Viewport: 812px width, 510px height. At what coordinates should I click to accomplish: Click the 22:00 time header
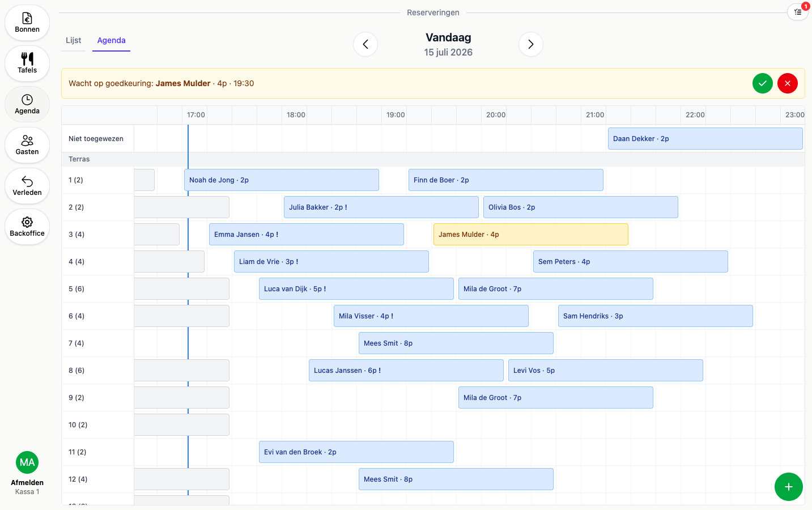[x=695, y=115]
